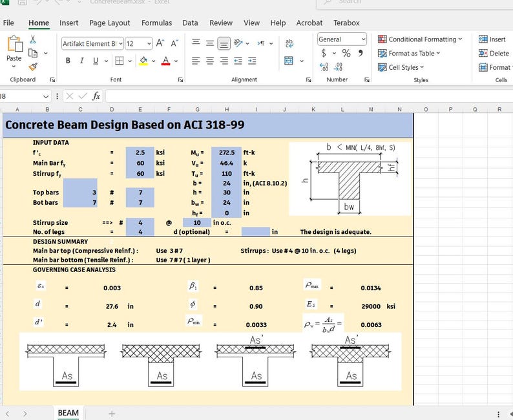Apply italic formatting

[82, 61]
